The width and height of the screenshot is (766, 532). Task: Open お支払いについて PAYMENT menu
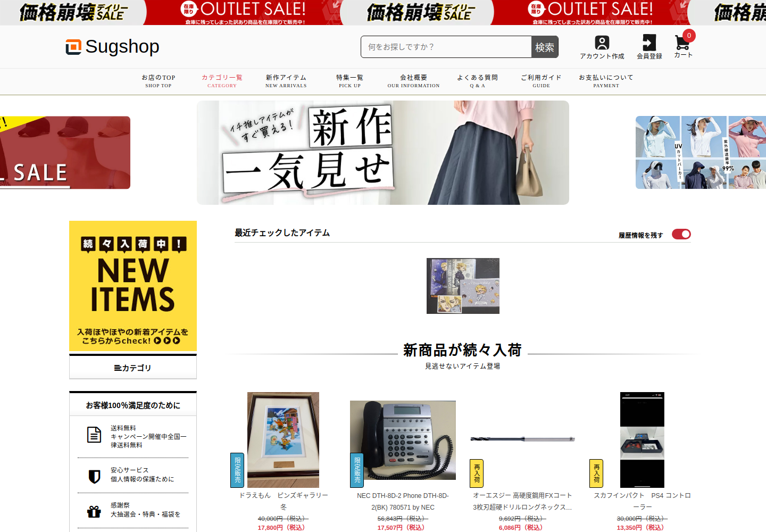coord(606,81)
